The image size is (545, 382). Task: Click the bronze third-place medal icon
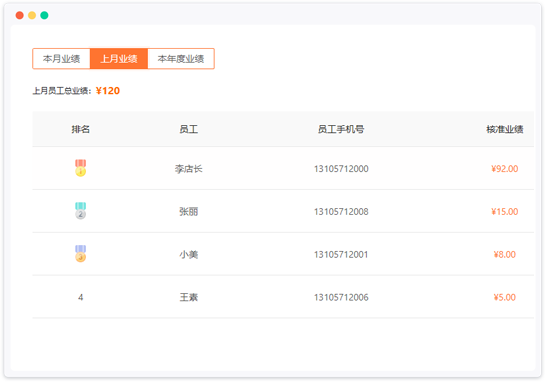tap(81, 254)
